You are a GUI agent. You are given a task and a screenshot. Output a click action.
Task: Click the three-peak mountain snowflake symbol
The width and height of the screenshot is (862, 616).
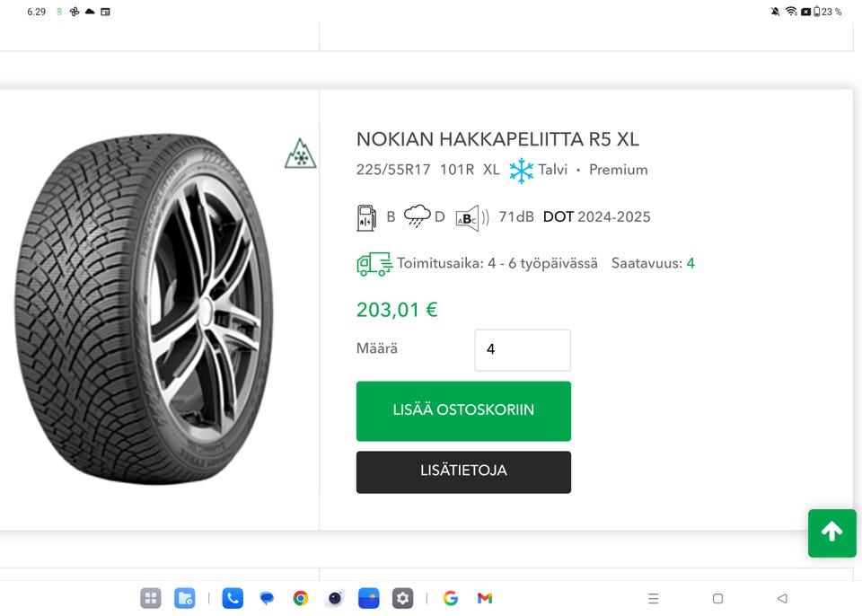click(x=300, y=154)
